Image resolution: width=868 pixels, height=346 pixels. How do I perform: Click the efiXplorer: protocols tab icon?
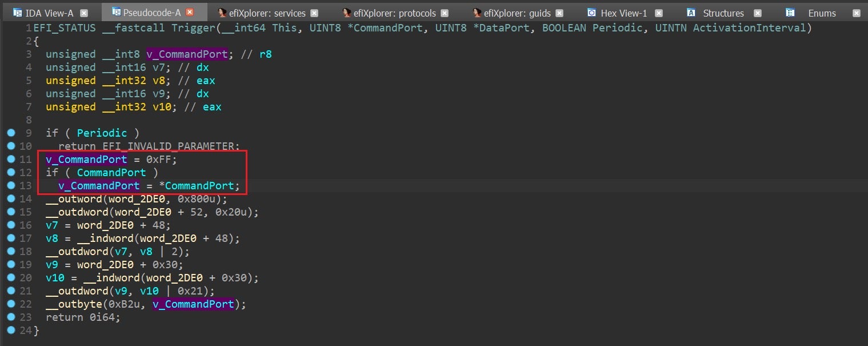(346, 13)
